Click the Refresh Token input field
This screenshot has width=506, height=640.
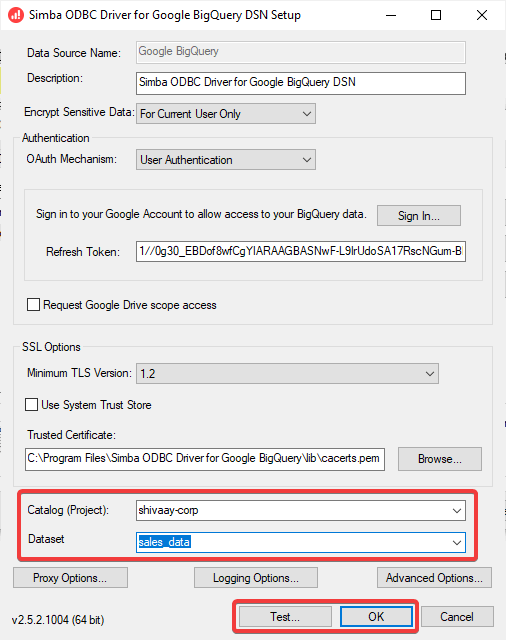click(301, 251)
